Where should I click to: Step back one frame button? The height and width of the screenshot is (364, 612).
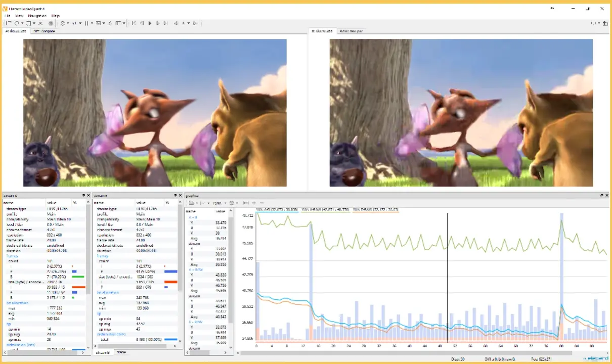142,23
